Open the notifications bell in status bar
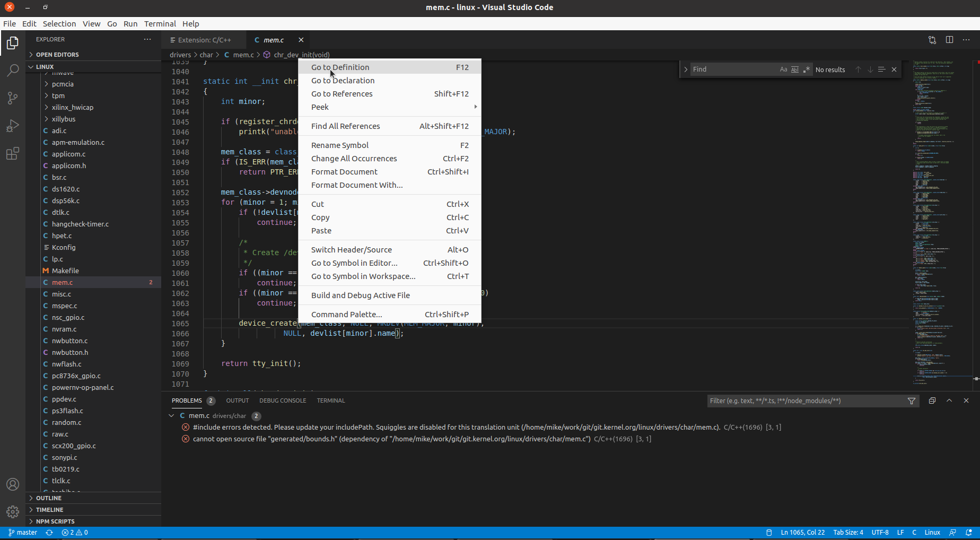This screenshot has height=540, width=980. pos(969,533)
